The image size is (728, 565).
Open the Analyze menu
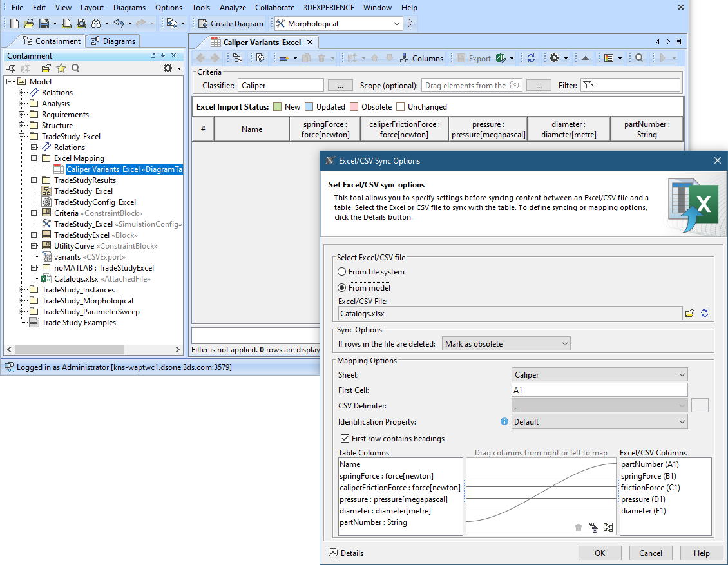[232, 8]
